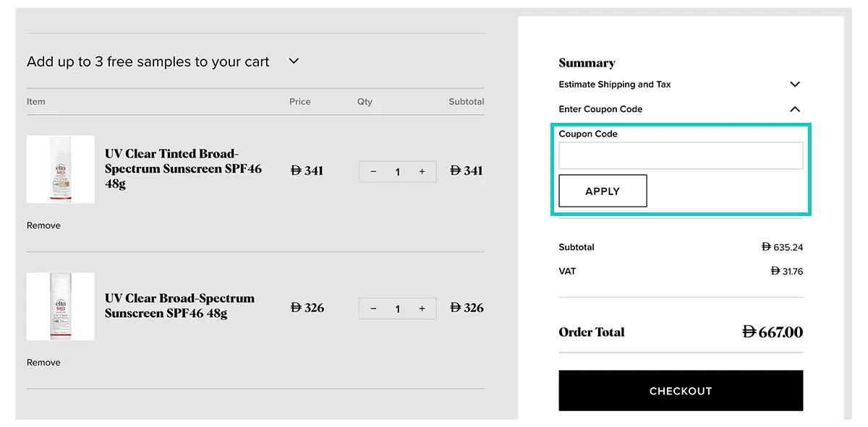Remove the 326 UV Clear sunscreen item

pos(43,363)
